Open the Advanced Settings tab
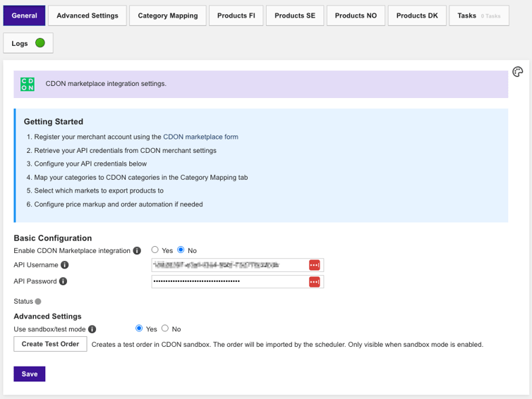Screen dimensions: 532x399 87,16
